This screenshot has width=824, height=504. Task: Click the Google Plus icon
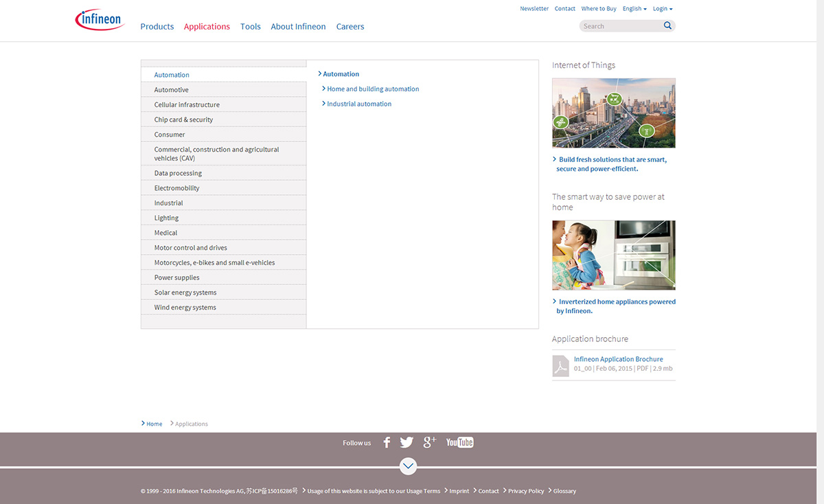point(430,442)
